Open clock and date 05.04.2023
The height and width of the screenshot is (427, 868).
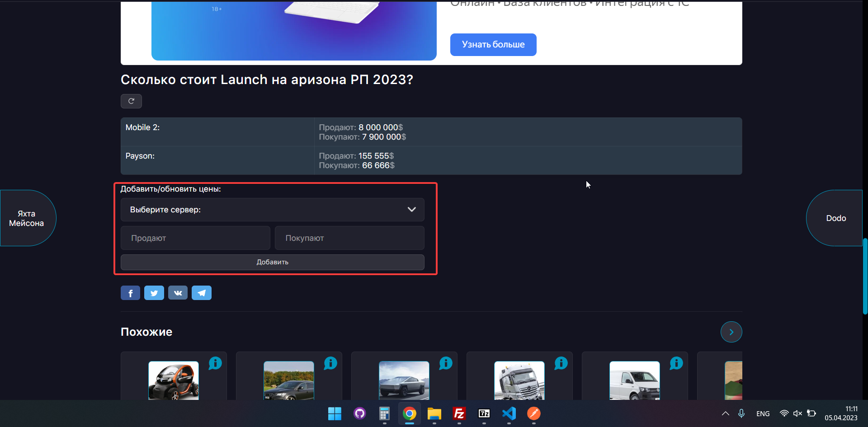pyautogui.click(x=841, y=413)
